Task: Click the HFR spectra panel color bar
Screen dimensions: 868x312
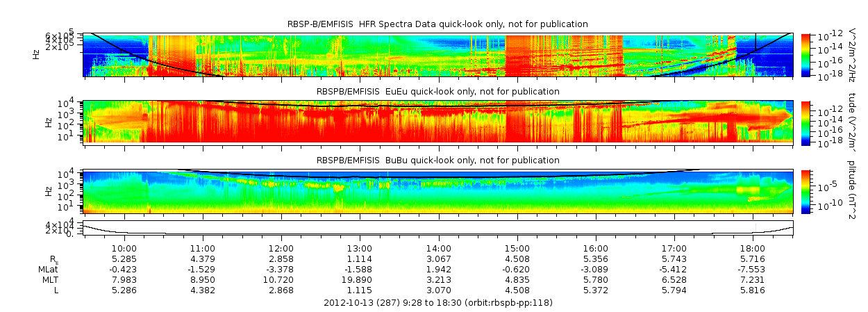Action: click(x=806, y=54)
